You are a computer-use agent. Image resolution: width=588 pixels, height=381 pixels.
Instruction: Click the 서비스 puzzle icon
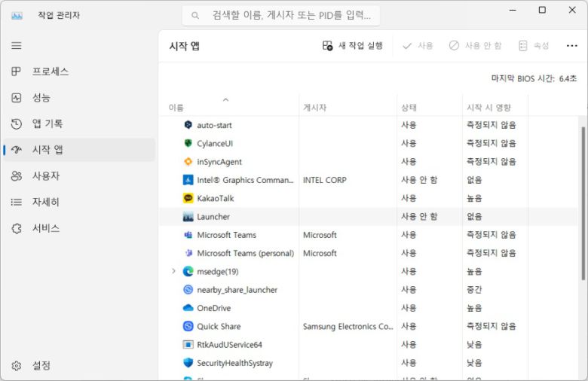(16, 228)
